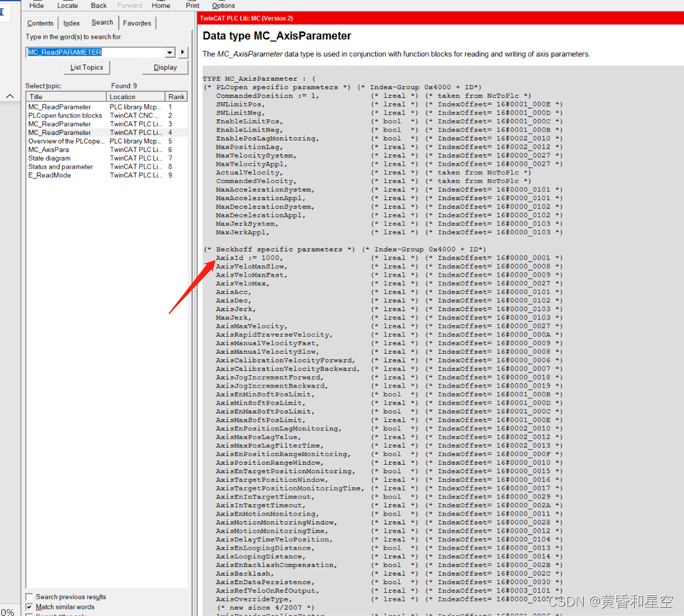Select the MC_ReadParameter topic ranked 1
Image resolution: width=684 pixels, height=616 pixels.
pyautogui.click(x=107, y=107)
